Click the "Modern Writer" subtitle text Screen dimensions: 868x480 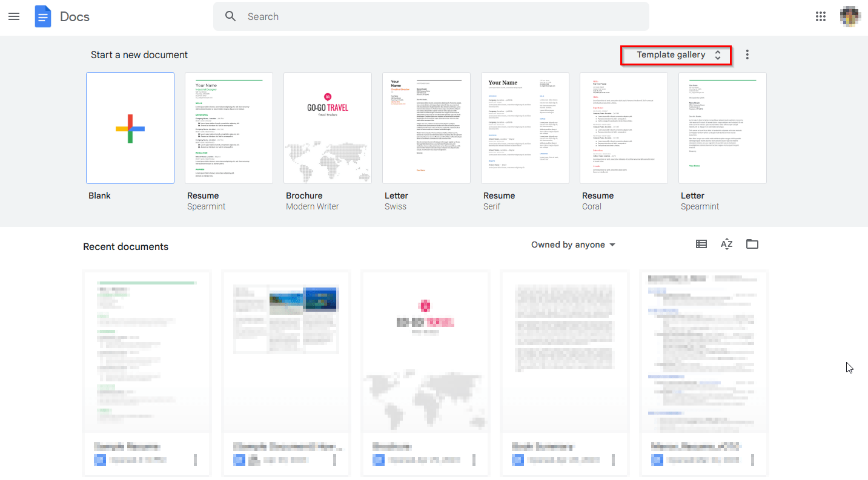313,206
